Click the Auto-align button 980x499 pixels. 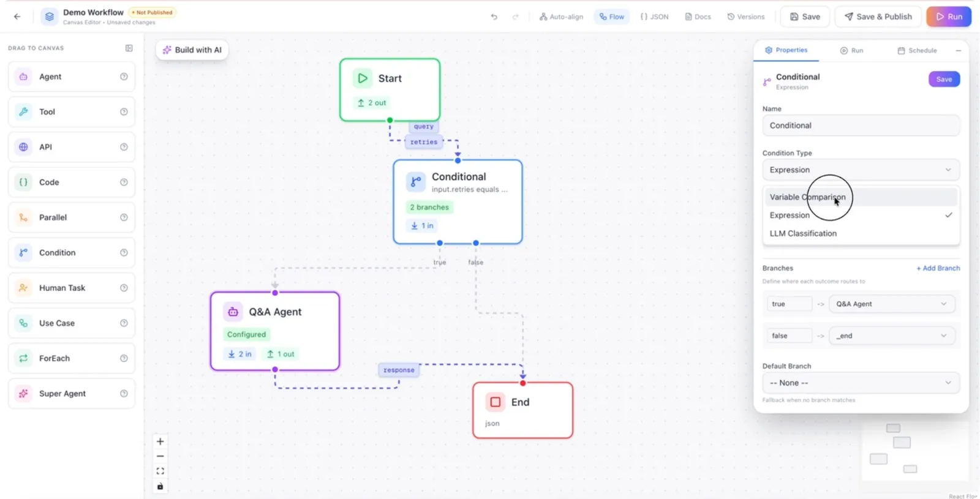[x=561, y=17]
